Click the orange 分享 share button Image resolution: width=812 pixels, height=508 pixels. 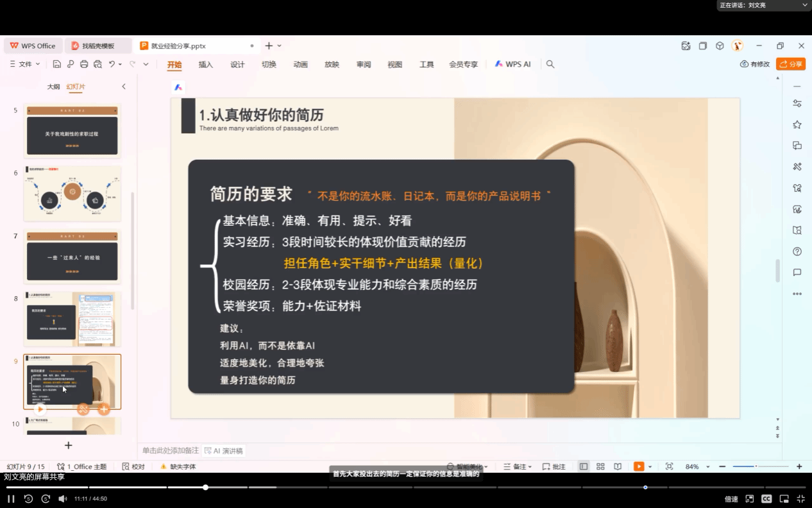point(791,64)
